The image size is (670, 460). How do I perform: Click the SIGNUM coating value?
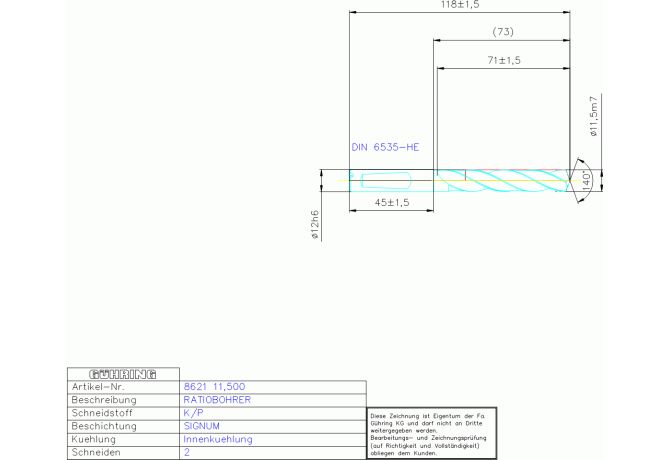(201, 425)
